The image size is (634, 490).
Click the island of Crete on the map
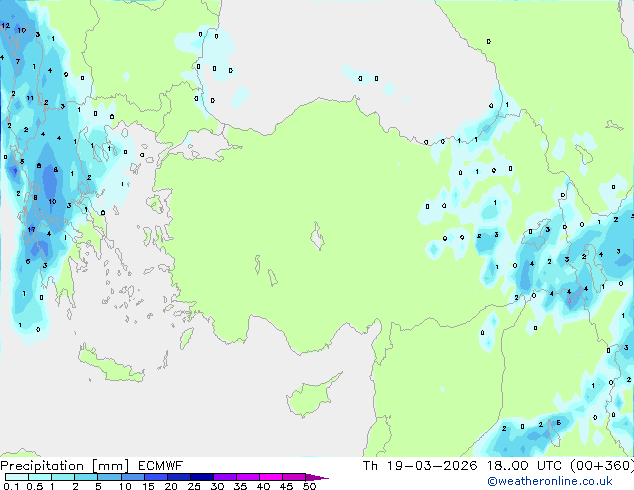point(110,365)
